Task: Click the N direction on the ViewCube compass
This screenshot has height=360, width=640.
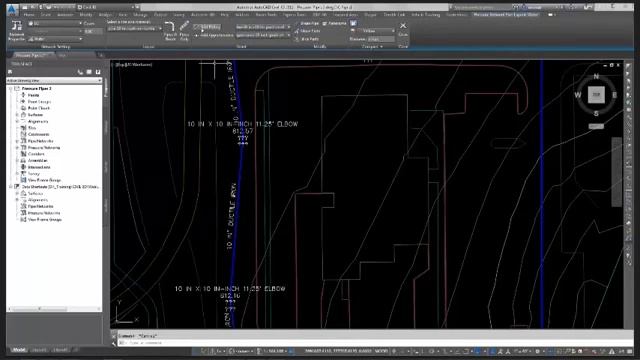Action: (x=596, y=76)
